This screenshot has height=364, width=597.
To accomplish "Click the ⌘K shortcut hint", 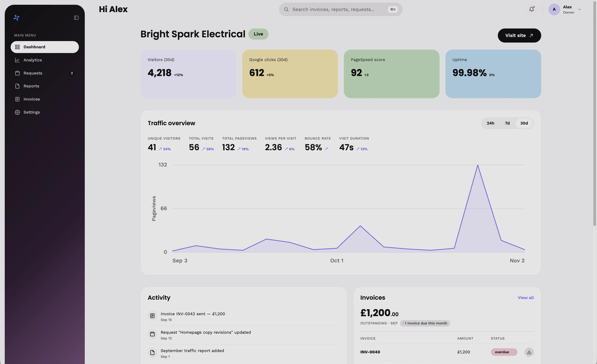I will pyautogui.click(x=393, y=9).
